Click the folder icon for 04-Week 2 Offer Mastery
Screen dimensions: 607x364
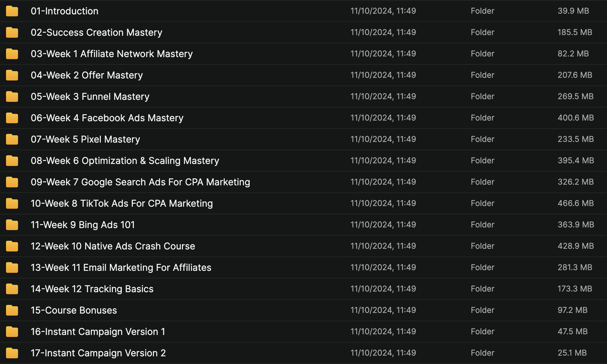click(x=12, y=75)
